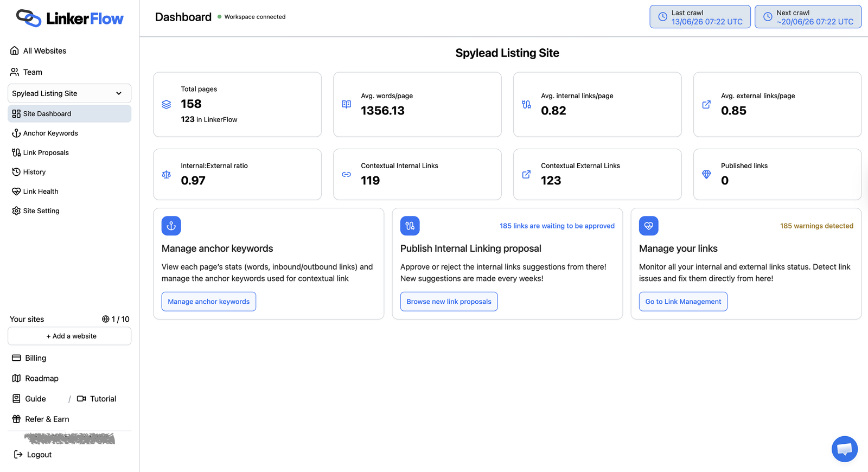The height and width of the screenshot is (472, 868).
Task: Click the History clock icon
Action: 16,172
